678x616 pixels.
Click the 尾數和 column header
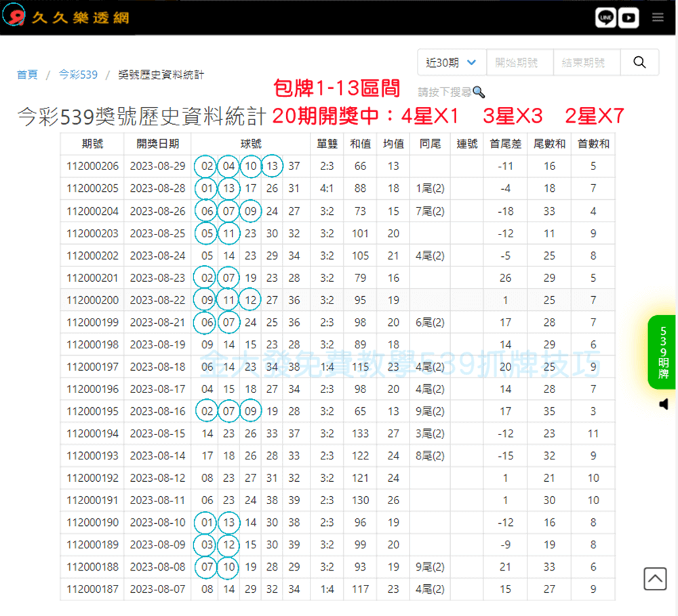pos(549,144)
